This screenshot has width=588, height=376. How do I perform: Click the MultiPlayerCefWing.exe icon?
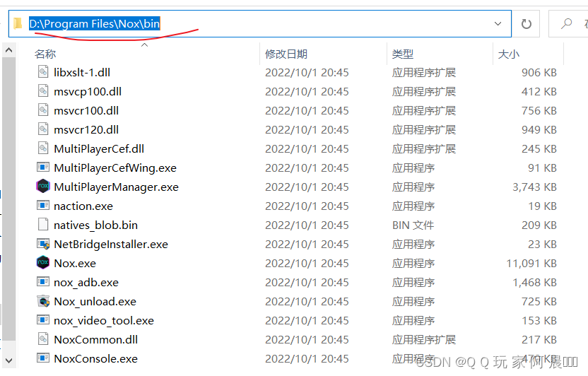point(43,168)
